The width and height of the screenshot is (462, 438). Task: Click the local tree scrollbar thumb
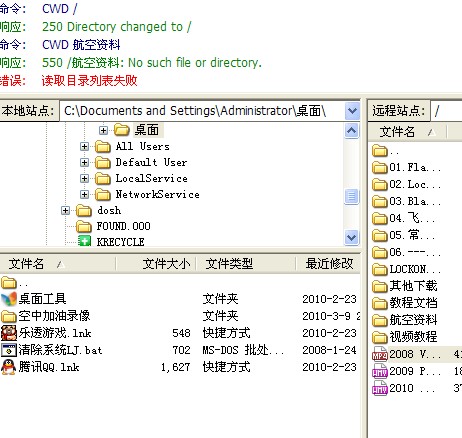352,196
